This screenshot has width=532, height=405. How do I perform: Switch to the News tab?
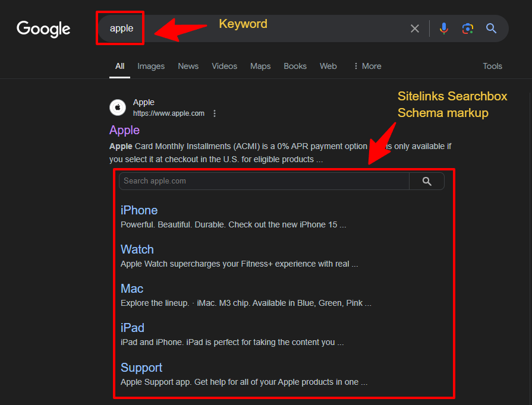click(188, 66)
